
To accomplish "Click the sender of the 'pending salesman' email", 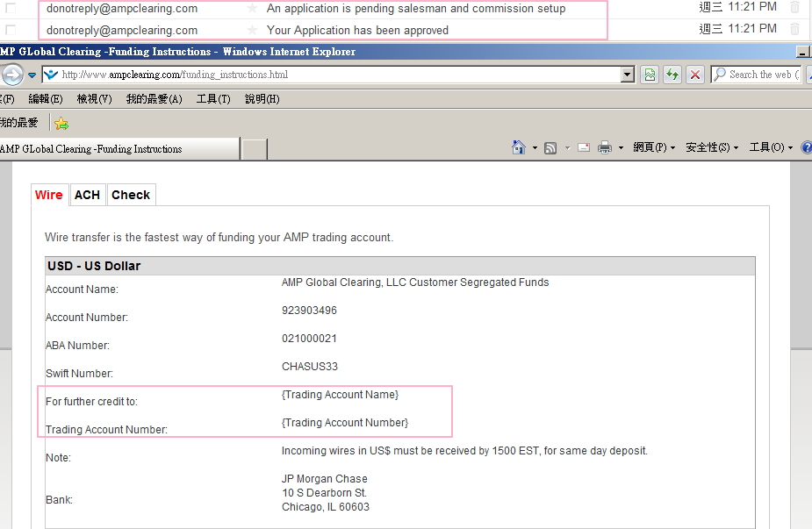I will [x=122, y=8].
